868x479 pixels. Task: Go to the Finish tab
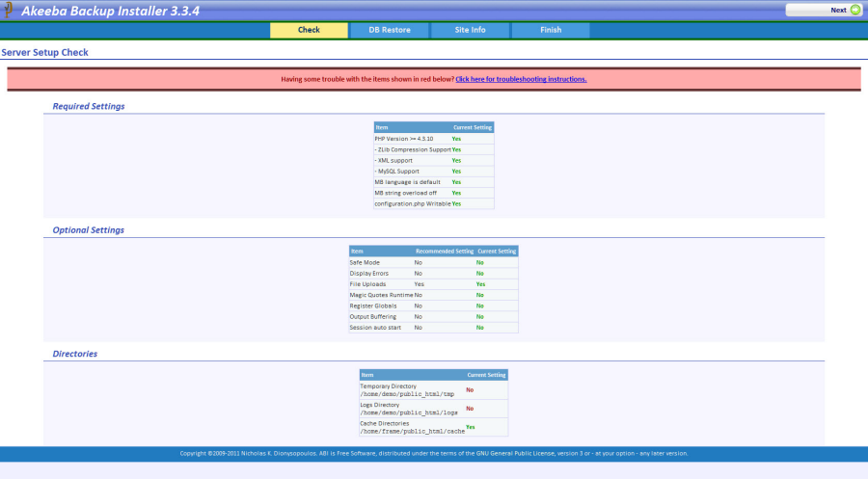[x=551, y=30]
